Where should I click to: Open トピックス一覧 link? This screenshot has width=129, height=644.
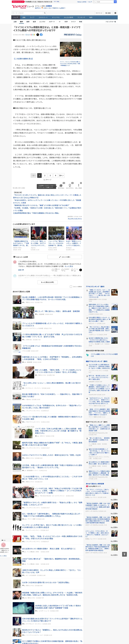click(111, 22)
